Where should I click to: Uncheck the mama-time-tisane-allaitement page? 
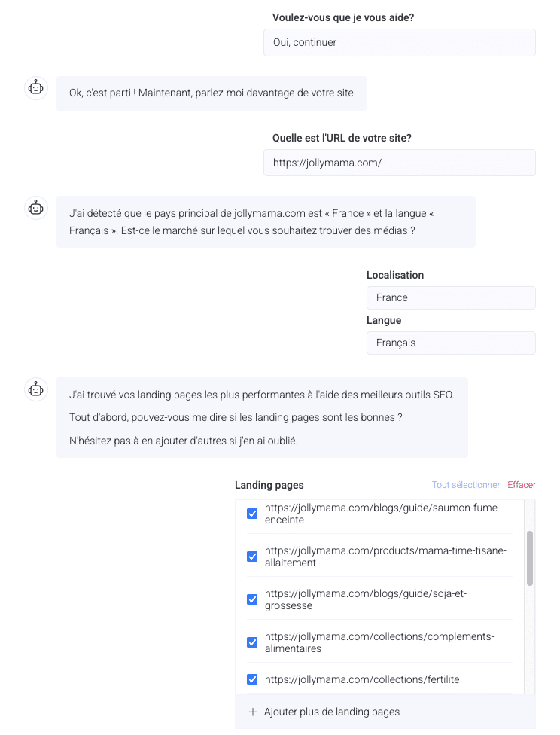click(x=252, y=557)
